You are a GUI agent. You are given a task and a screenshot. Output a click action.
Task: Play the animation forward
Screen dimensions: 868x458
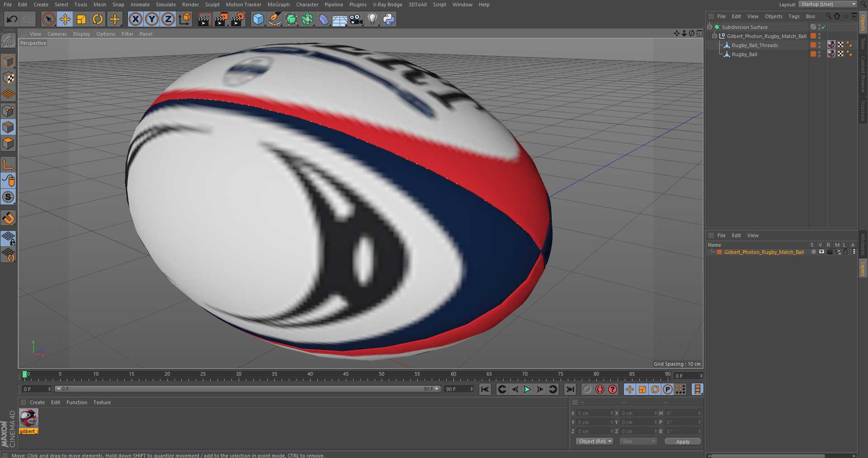[x=527, y=389]
